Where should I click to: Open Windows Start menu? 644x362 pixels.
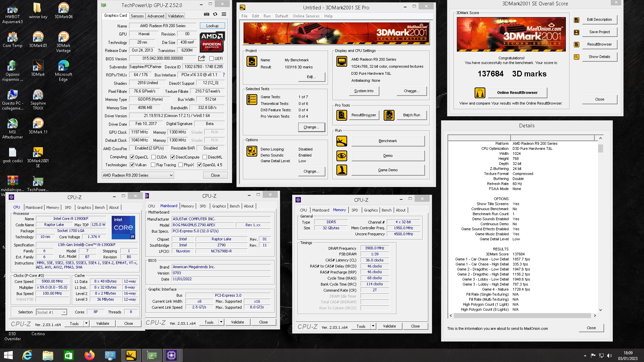(x=8, y=355)
